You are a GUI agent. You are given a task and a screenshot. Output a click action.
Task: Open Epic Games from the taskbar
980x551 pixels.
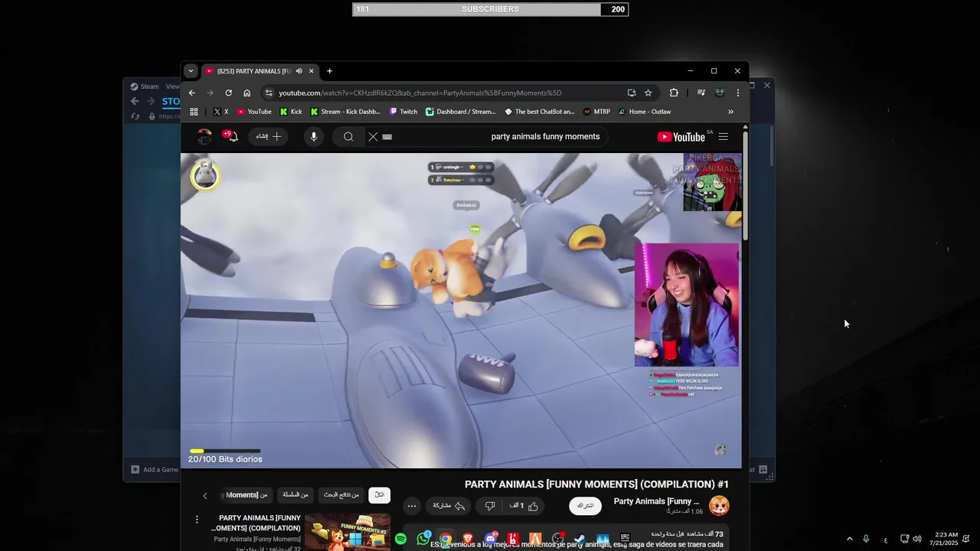[625, 539]
